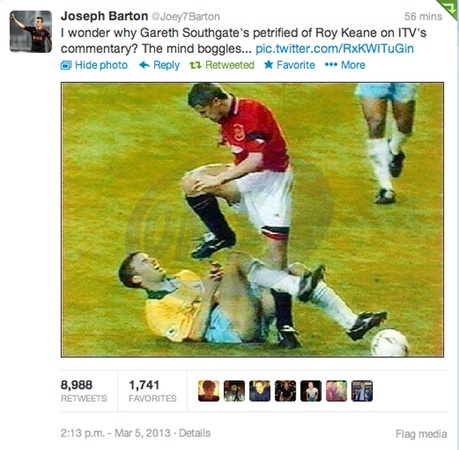
Task: Click Flag media link
Action: pos(421,434)
